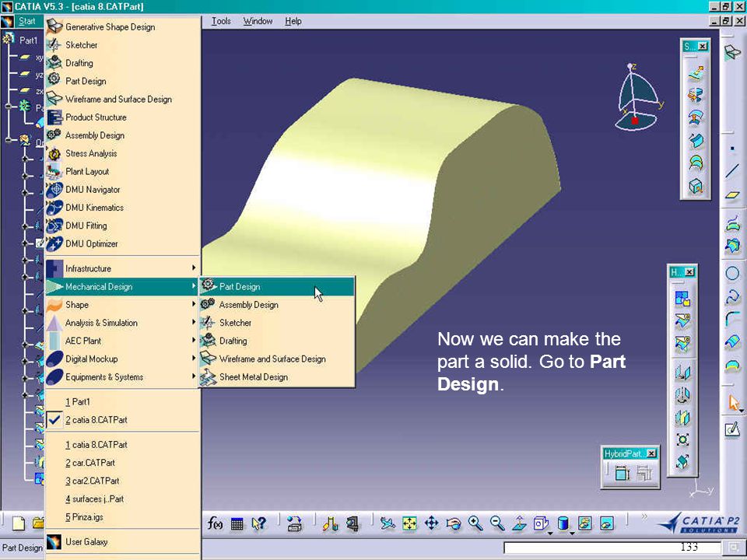This screenshot has height=560, width=747.
Task: Click Sketcher in Mechanical Design submenu
Action: pyautogui.click(x=277, y=323)
